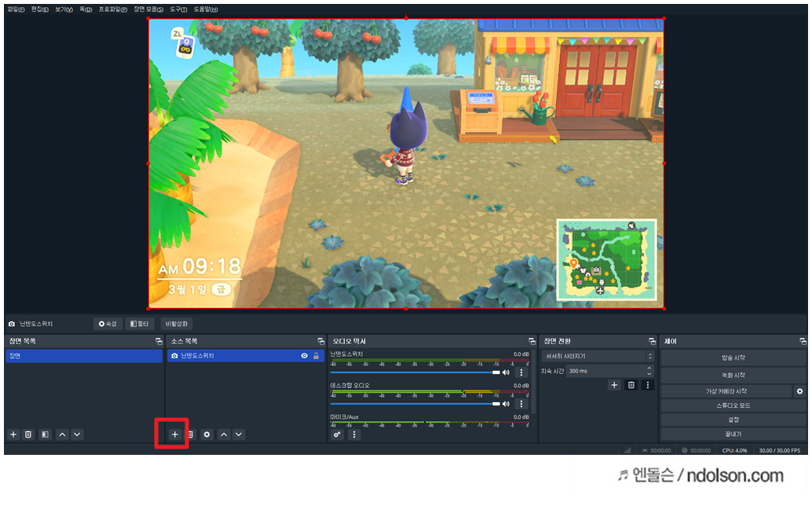Open the 서서히 사라지기 transition dropdown
812x524 pixels.
(598, 357)
